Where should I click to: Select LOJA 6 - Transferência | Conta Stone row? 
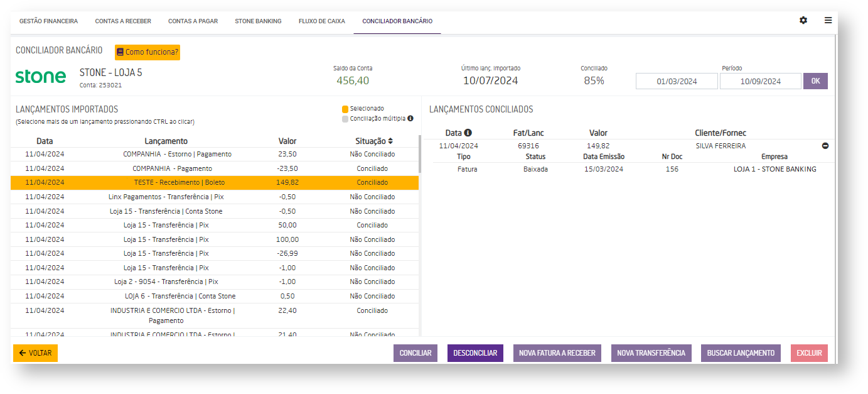click(214, 296)
